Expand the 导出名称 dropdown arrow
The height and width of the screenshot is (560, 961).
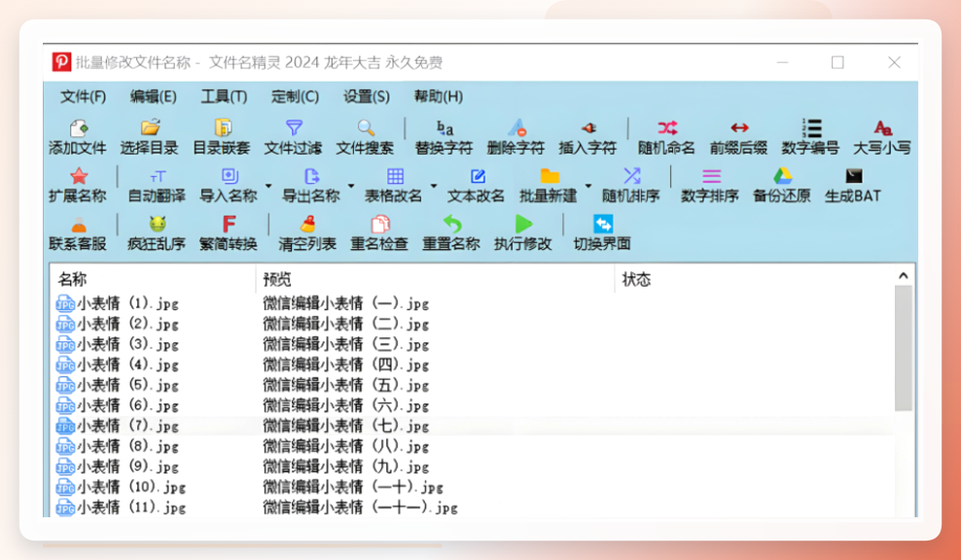pyautogui.click(x=351, y=186)
